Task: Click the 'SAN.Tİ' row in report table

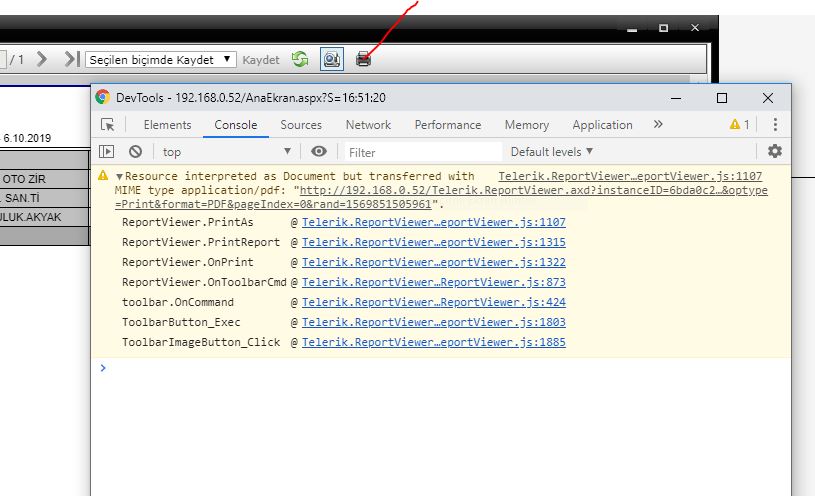Action: click(45, 198)
